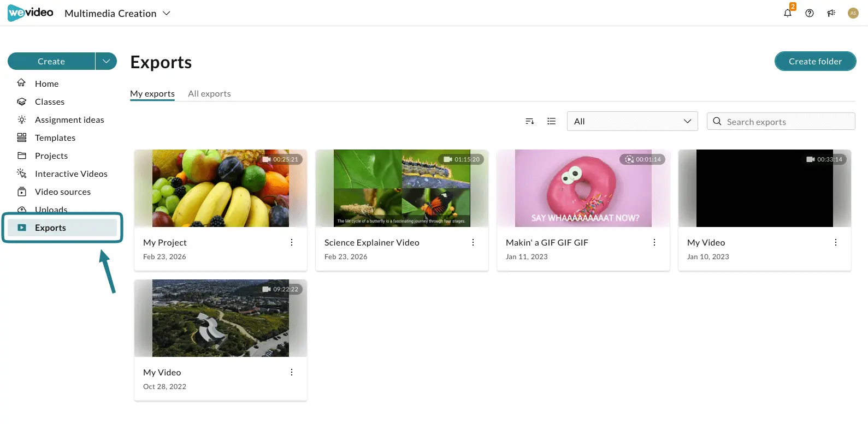Click the Jan 11, 2023 date

(x=527, y=256)
